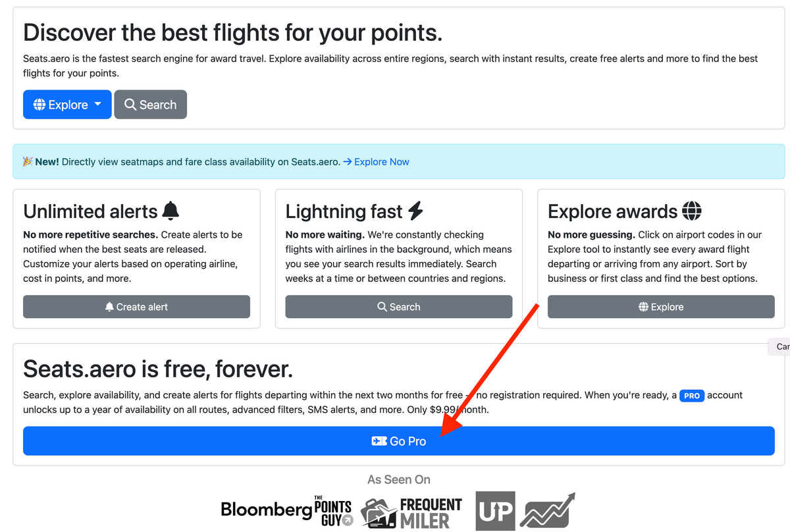790x532 pixels.
Task: Click the Create alert button
Action: pyautogui.click(x=136, y=307)
